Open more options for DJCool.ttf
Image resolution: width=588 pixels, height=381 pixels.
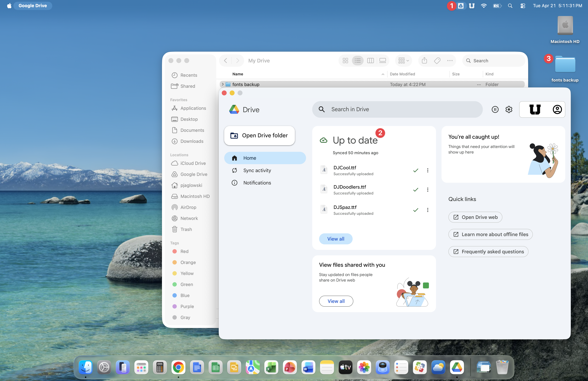pyautogui.click(x=428, y=170)
